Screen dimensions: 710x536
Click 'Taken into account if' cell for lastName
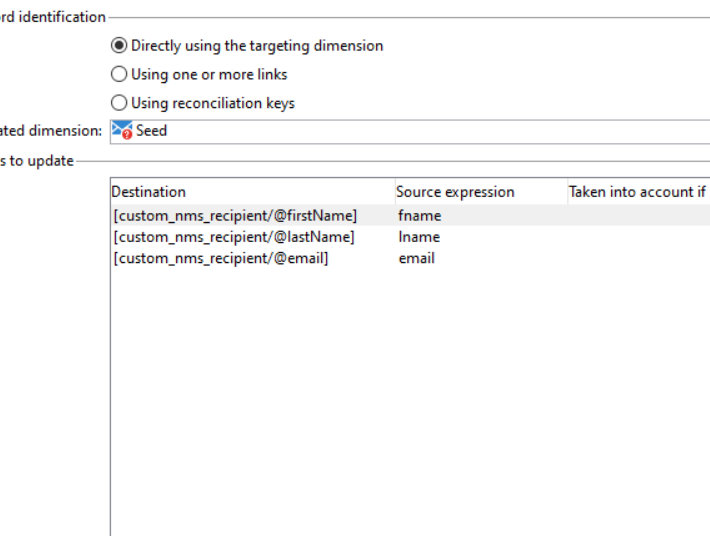637,237
